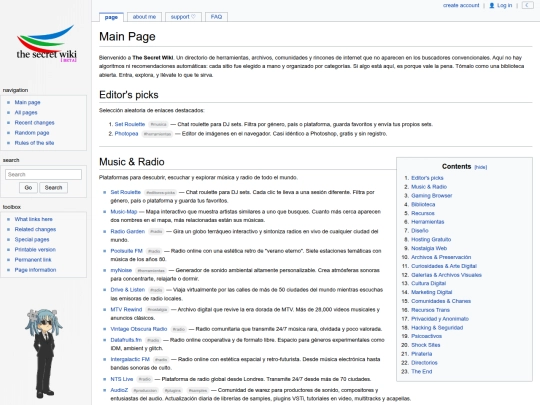Jump to Archivos & Preservación in Contents
The height and width of the screenshot is (405, 540).
pos(441,257)
